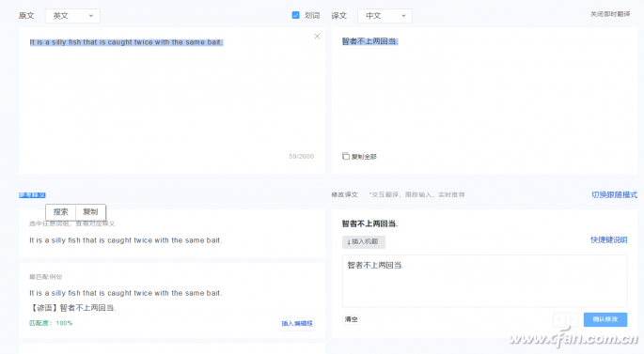Click the 切换跟随模式 link
Screen dimensions: 644x354
[614, 195]
